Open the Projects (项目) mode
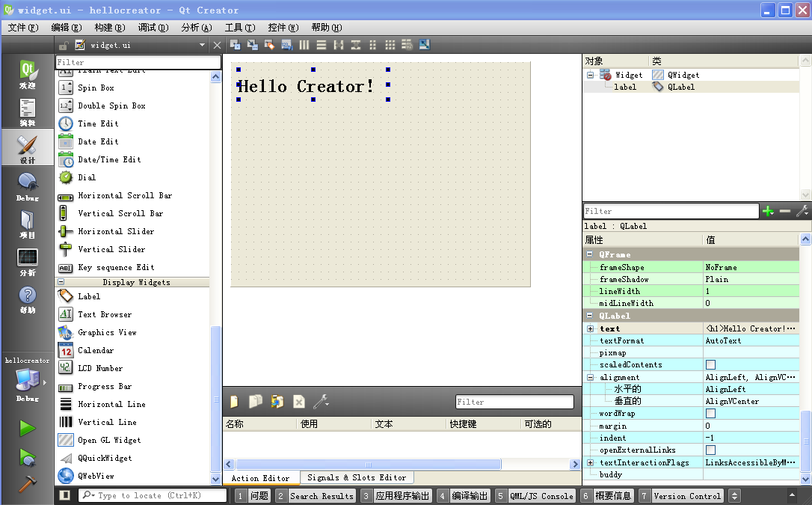The width and height of the screenshot is (812, 505). coord(28,224)
